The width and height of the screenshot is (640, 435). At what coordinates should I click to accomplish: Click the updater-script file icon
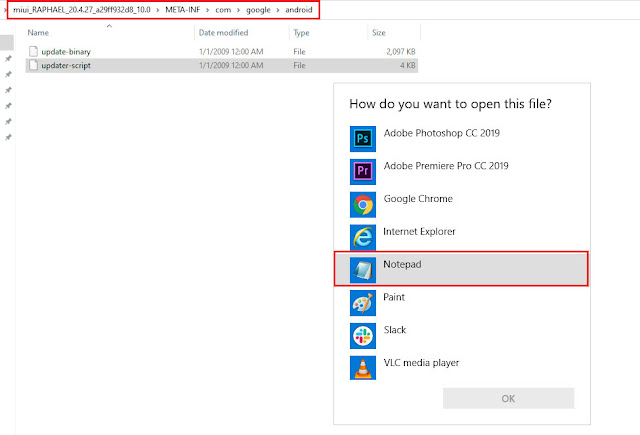pos(33,65)
